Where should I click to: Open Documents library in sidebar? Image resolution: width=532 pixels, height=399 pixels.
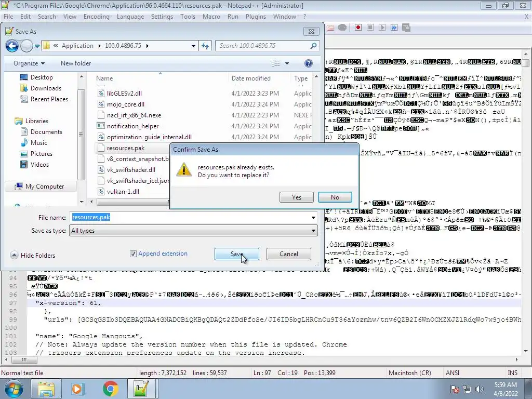click(46, 132)
